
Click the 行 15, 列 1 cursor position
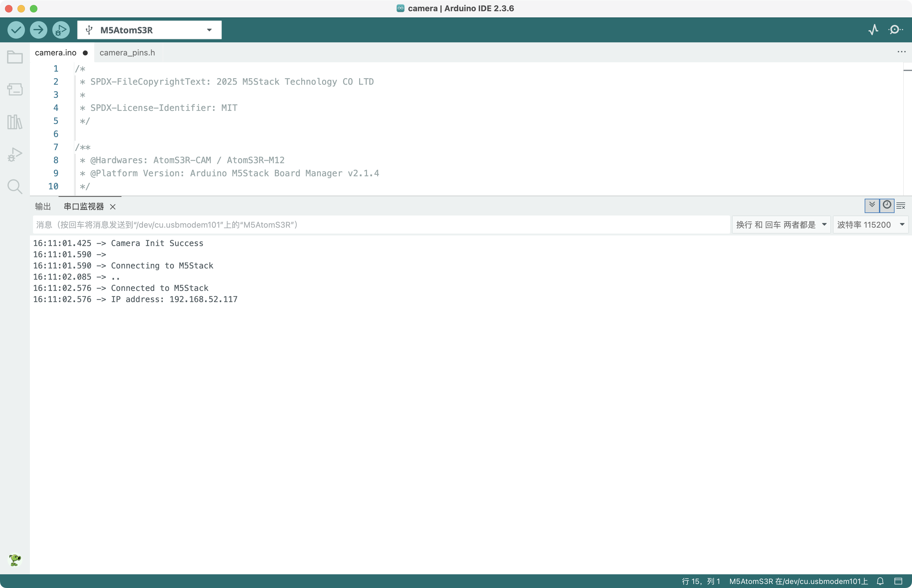(x=701, y=581)
